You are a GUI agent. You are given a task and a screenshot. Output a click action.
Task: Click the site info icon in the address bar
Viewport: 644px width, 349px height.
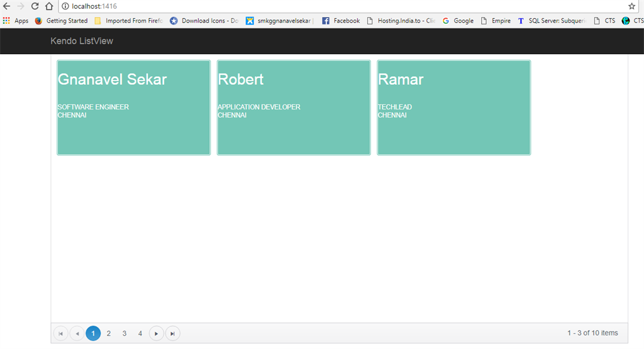tap(65, 6)
